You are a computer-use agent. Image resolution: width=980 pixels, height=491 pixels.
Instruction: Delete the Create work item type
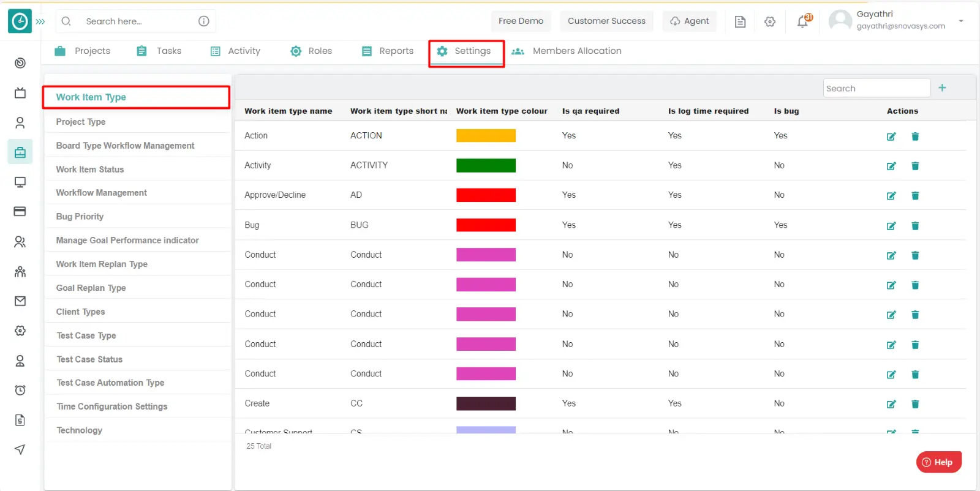[915, 404]
